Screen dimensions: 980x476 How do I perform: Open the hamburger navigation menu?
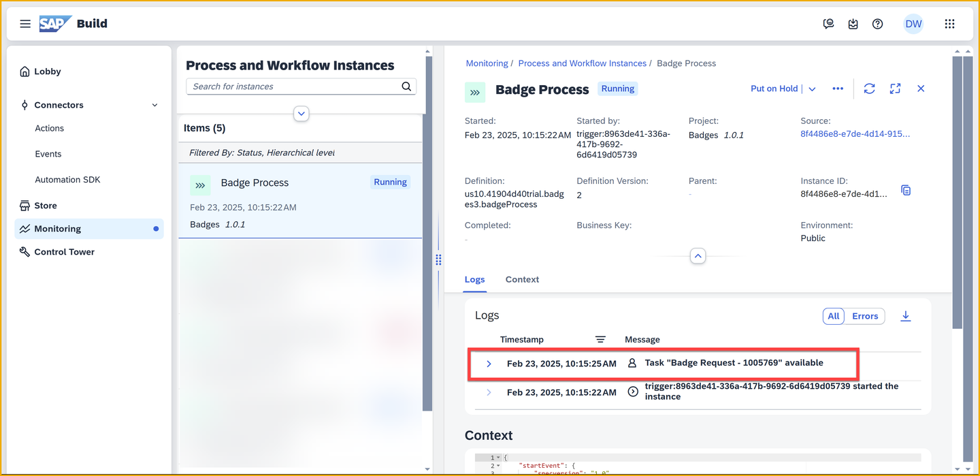[x=25, y=24]
